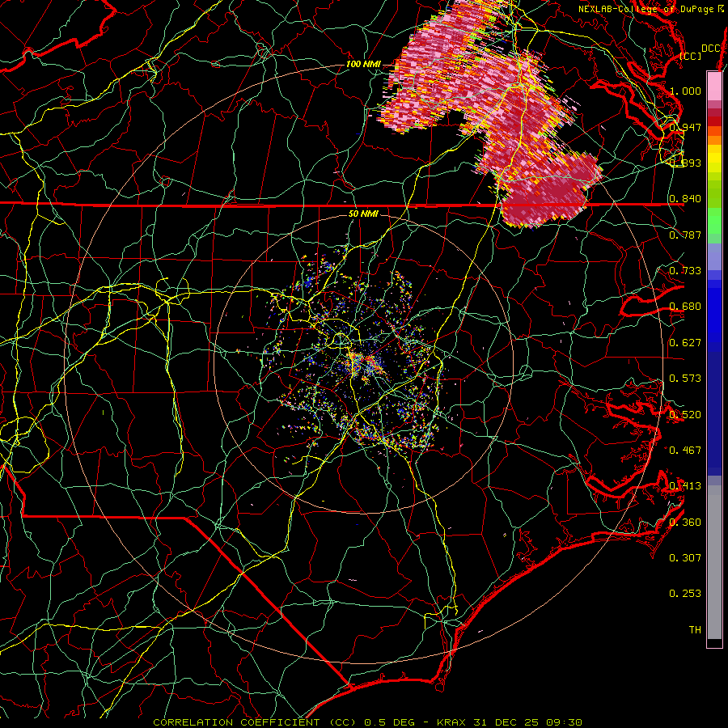Select the 0.840 legend value

[x=685, y=199]
